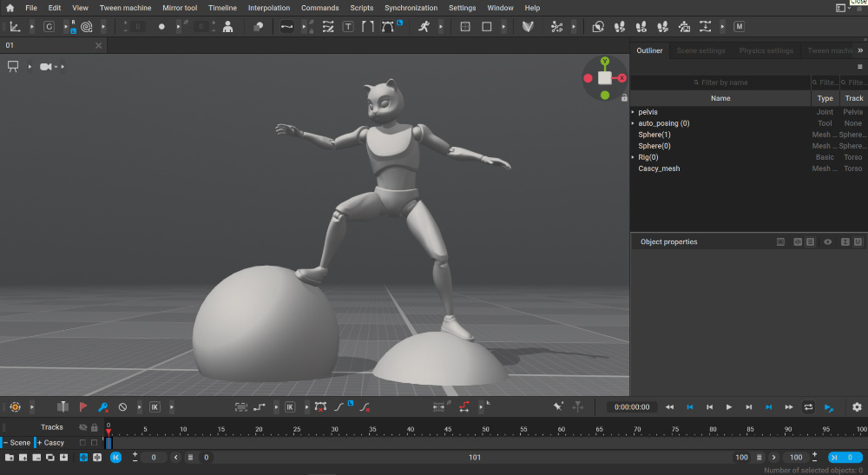Switch to the Physics settings tab
This screenshot has width=868, height=475.
click(x=766, y=50)
